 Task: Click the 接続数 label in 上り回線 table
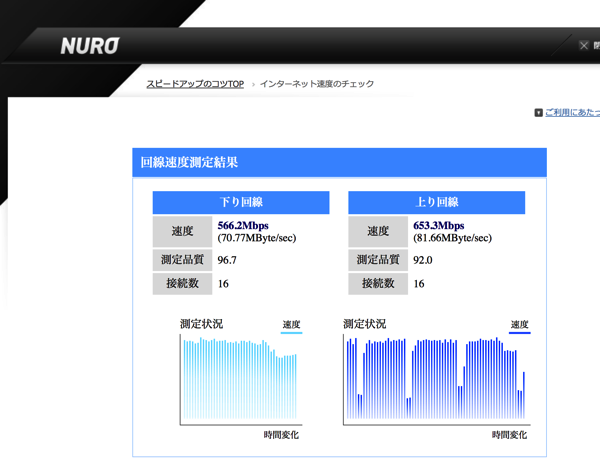tap(378, 283)
